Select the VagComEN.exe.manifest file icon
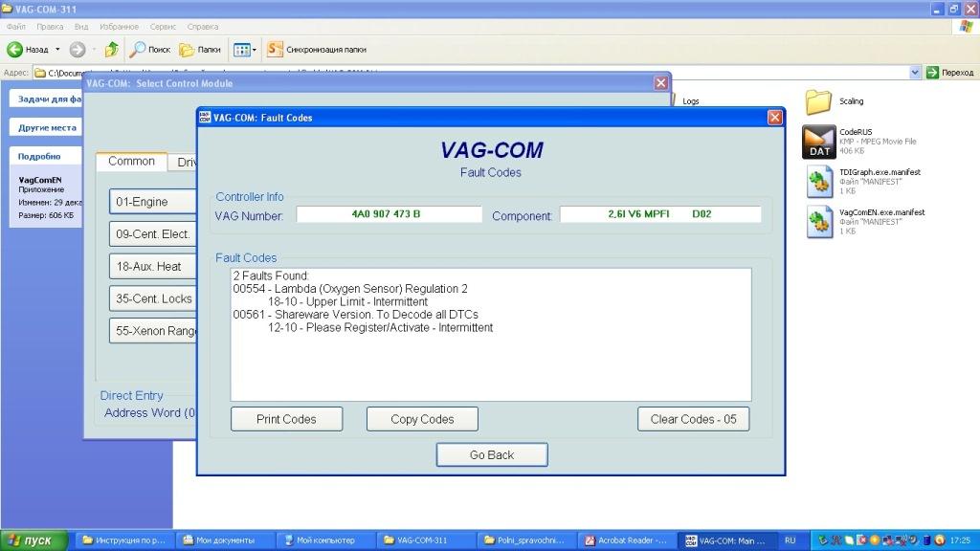 click(819, 222)
